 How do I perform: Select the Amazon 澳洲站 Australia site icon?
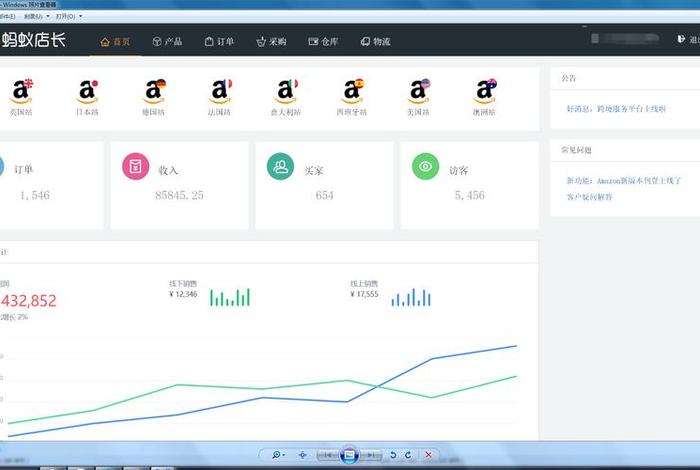pos(484,91)
